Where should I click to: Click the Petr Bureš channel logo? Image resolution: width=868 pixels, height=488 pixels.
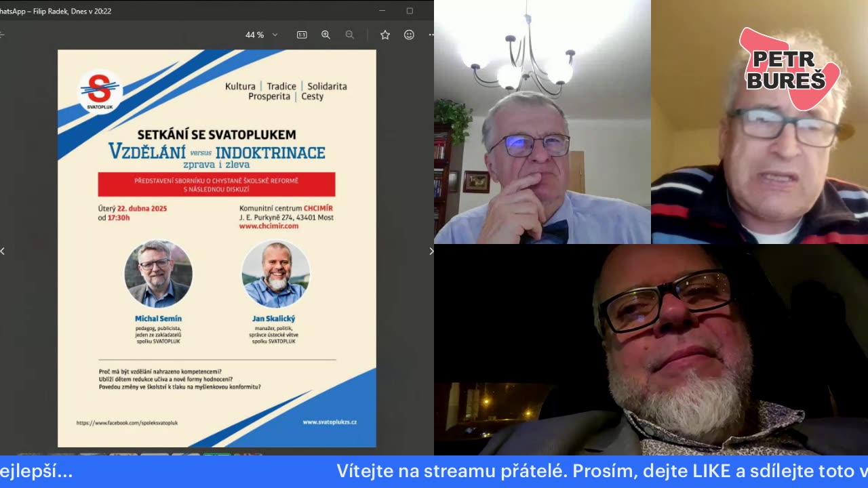[789, 70]
